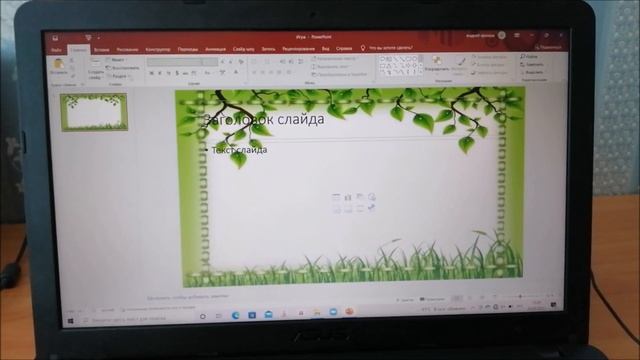Open the Контур фигуры dropdown
Screen dimensions: 640x360
pos(487,64)
